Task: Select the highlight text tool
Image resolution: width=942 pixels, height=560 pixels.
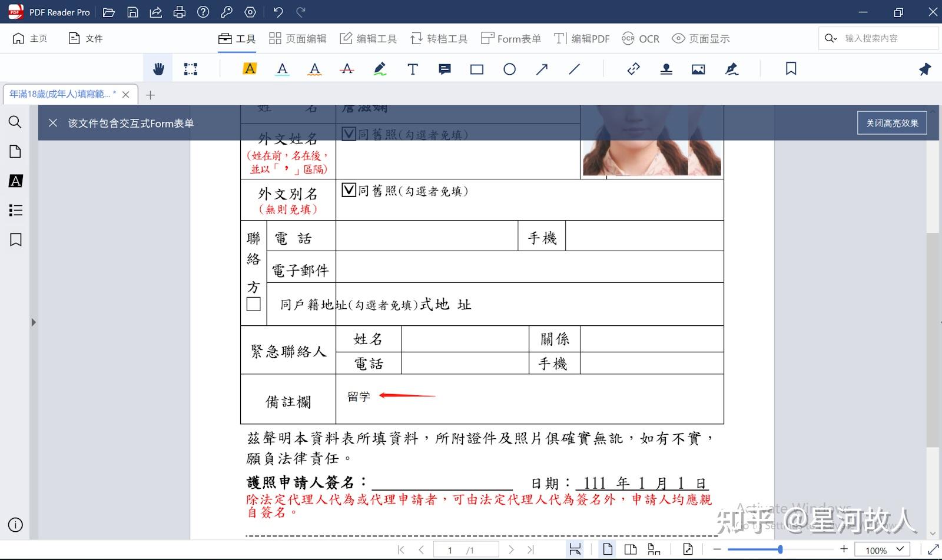Action: 250,68
